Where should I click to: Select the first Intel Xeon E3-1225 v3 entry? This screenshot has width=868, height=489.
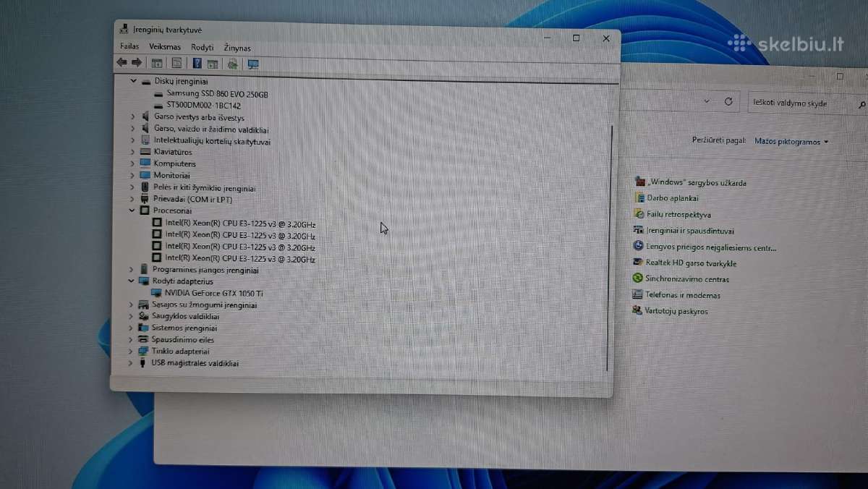tap(240, 224)
